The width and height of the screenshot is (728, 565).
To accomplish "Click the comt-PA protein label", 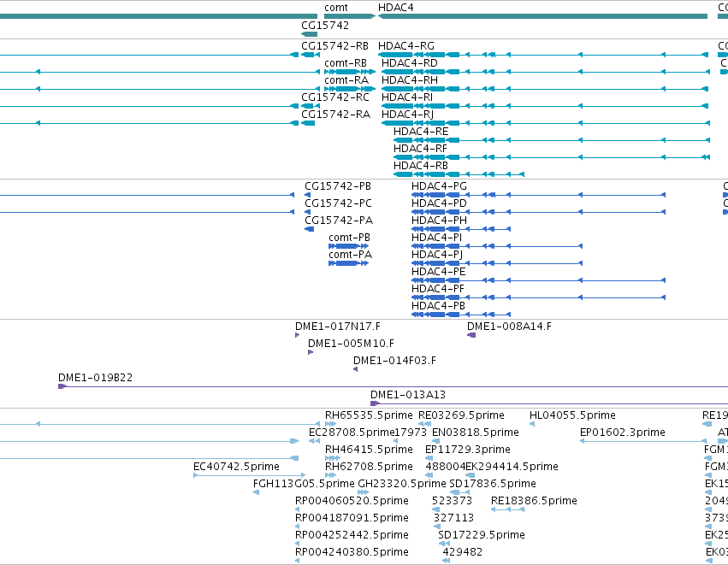I will point(351,255).
